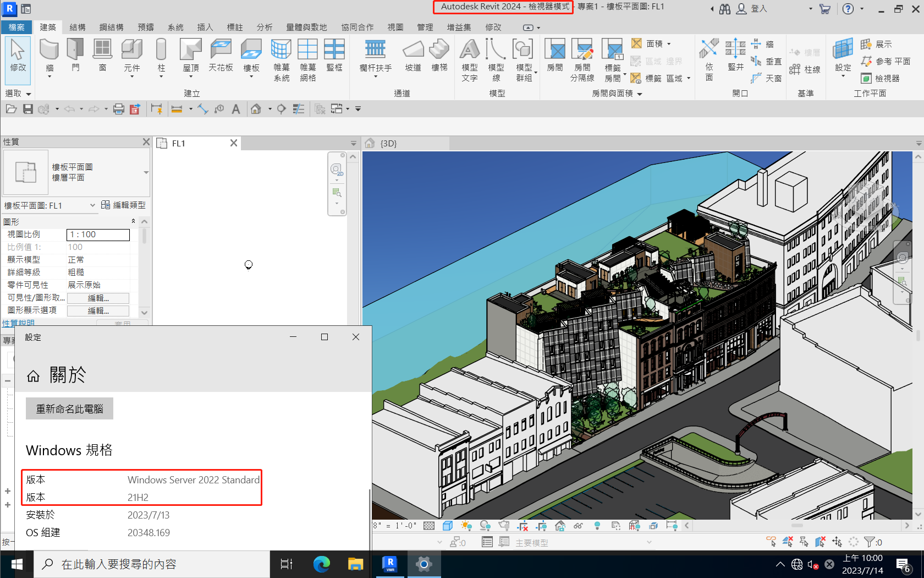The image size is (924, 578).
Task: Select the 樓板 (Floor) tool
Action: click(251, 57)
